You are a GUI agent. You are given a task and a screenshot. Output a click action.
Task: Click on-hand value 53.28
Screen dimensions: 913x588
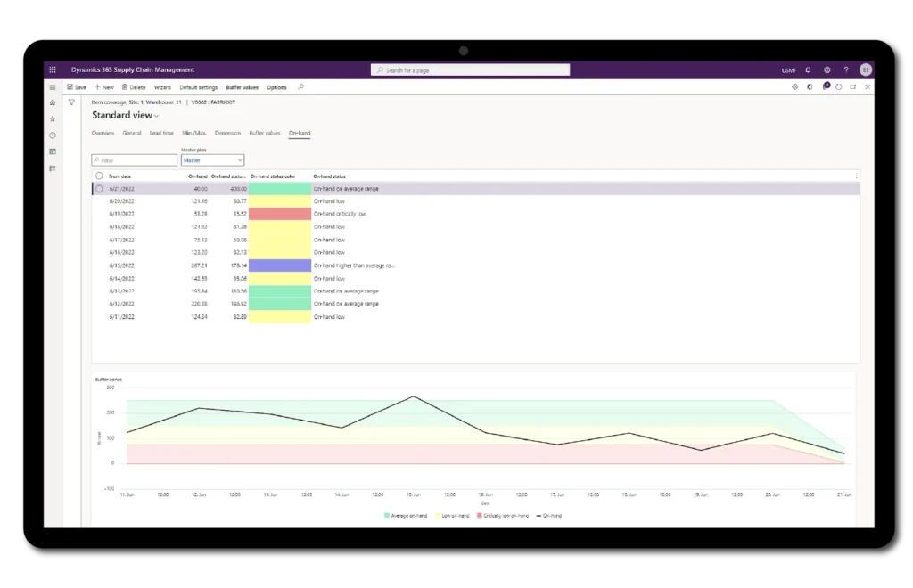point(201,214)
